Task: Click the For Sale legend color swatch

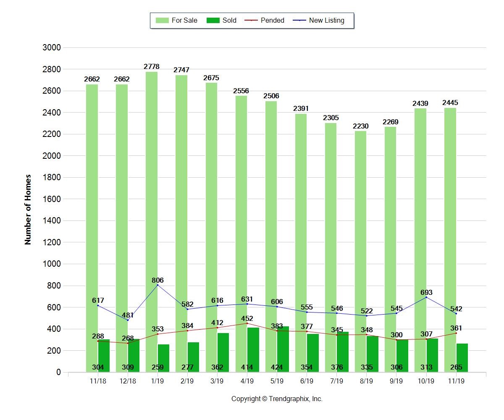Action: click(x=162, y=21)
